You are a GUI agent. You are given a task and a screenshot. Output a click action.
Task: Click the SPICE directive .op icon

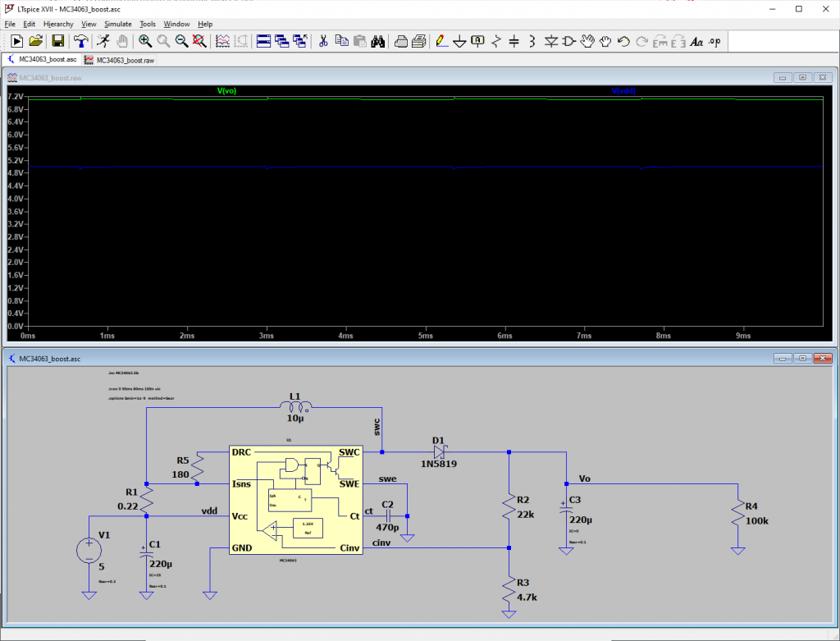[x=714, y=41]
